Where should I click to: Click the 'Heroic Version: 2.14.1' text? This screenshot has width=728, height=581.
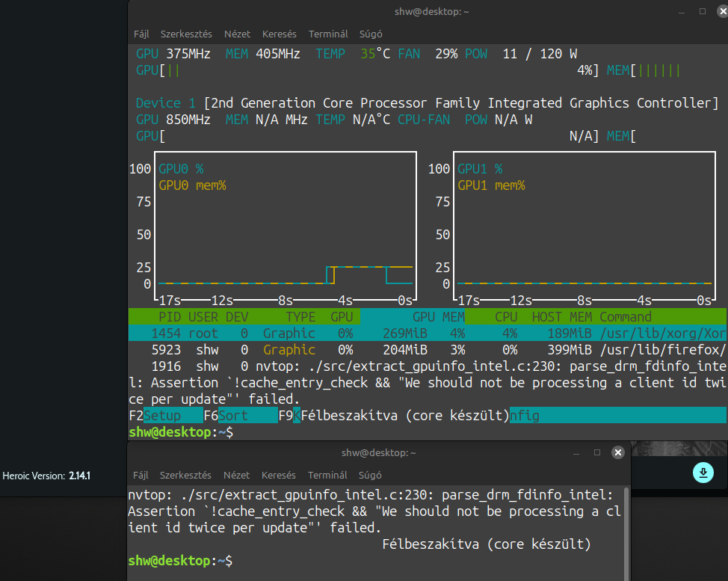click(x=46, y=476)
